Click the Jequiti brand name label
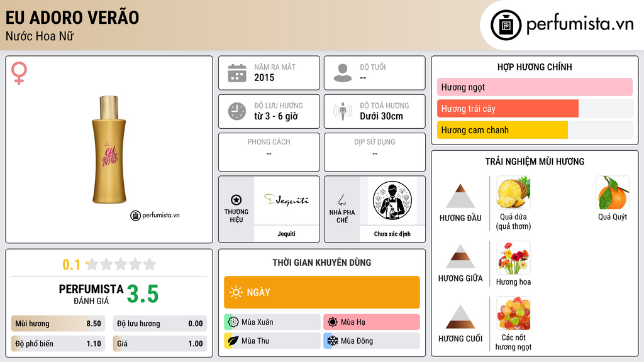The width and height of the screenshot is (644, 362). [286, 234]
